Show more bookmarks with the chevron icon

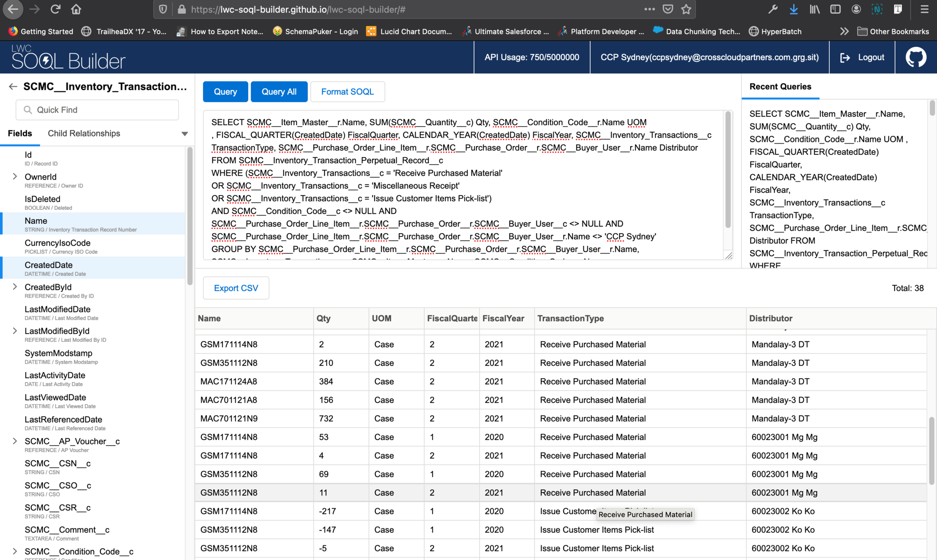click(x=844, y=32)
